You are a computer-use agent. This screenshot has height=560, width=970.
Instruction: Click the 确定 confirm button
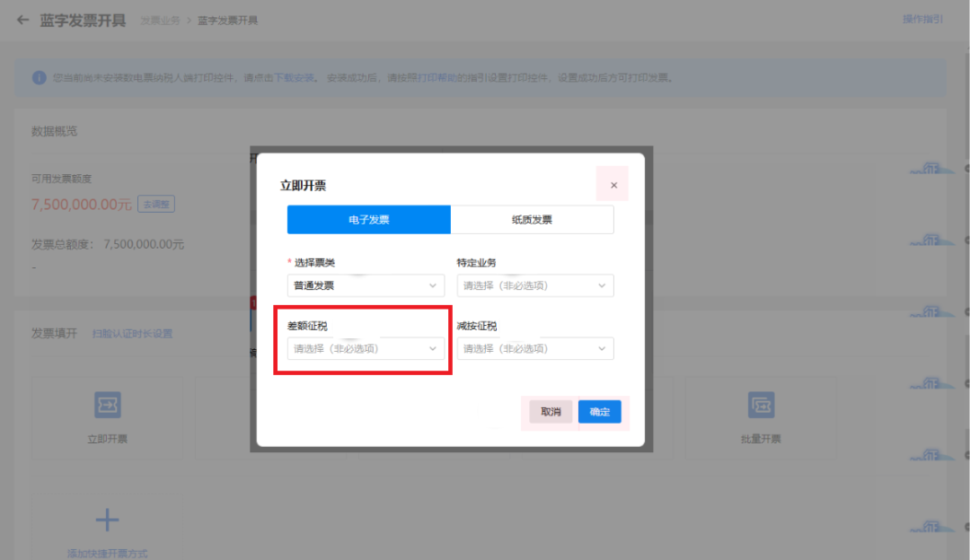click(600, 412)
